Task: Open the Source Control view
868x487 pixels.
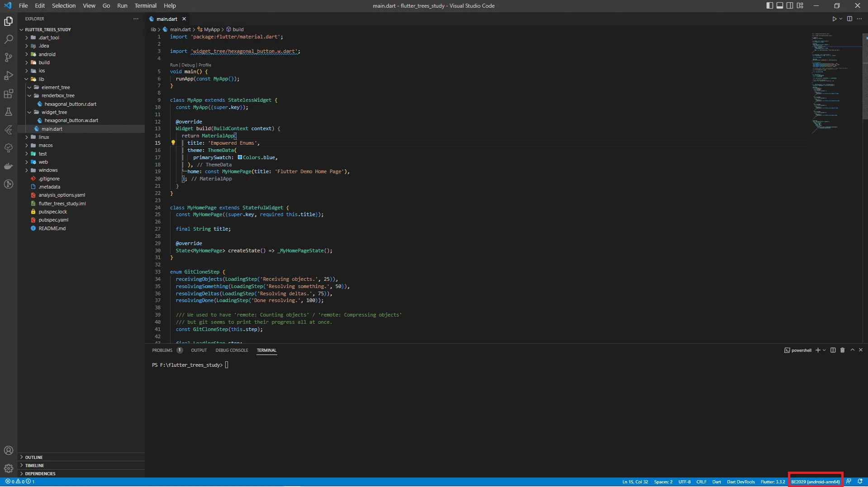Action: tap(9, 57)
